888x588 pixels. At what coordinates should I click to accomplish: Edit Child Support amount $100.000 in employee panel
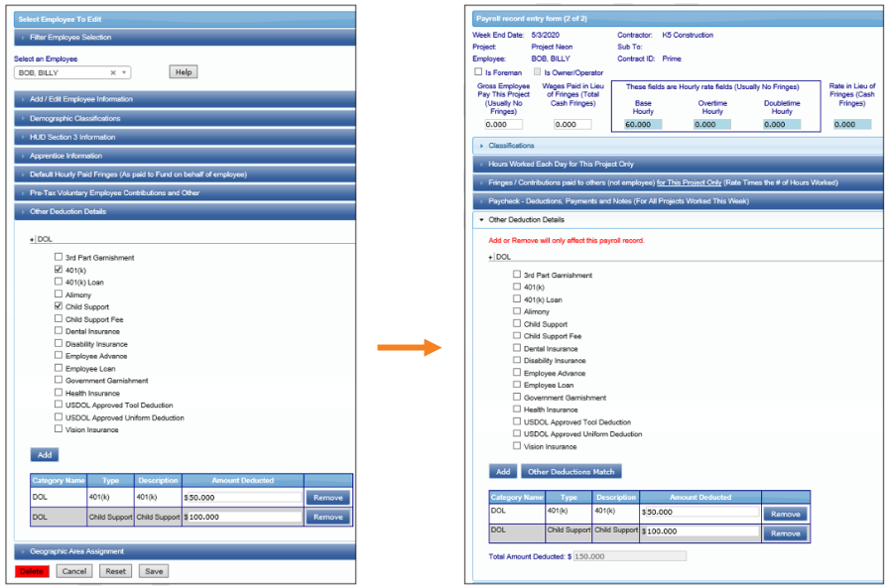245,517
